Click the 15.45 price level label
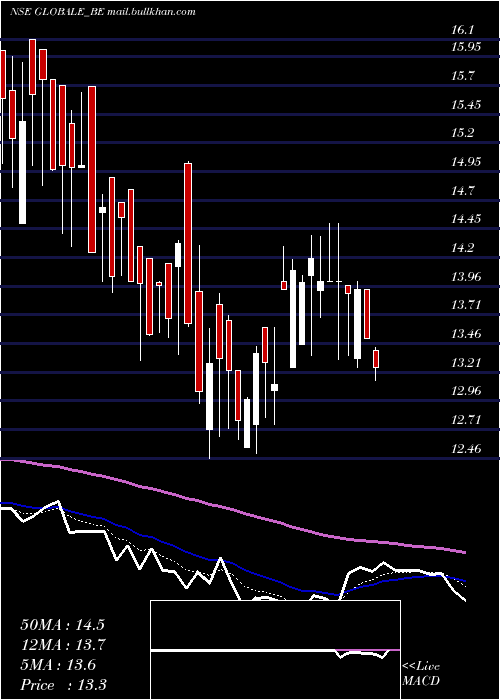Screen dimensions: 500x700 tap(466, 105)
